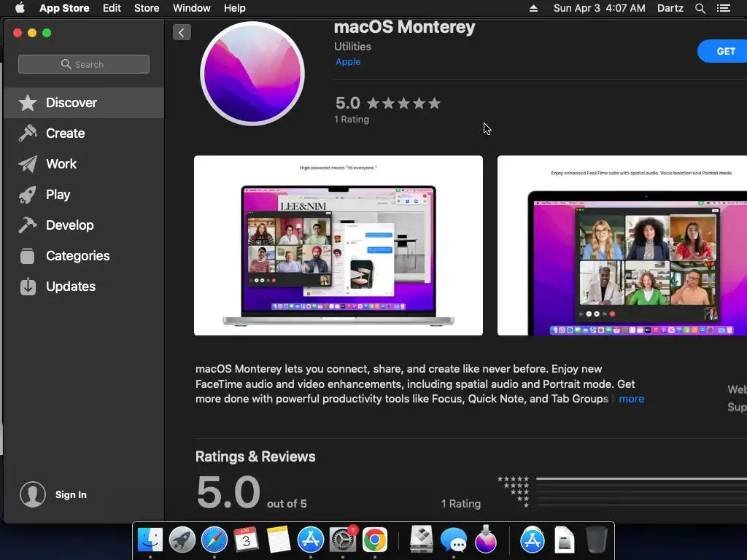747x560 pixels.
Task: Open Launchpad from the Dock
Action: tap(182, 540)
